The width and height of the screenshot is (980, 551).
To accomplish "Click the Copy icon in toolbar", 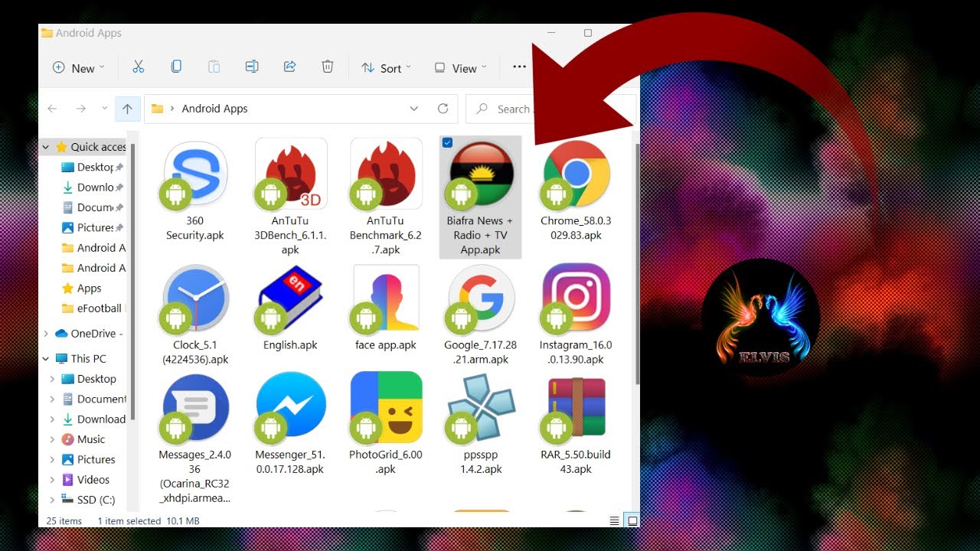I will (176, 67).
